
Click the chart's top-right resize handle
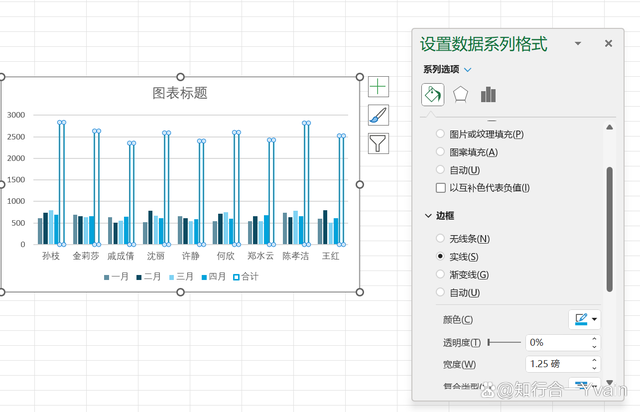(360, 77)
